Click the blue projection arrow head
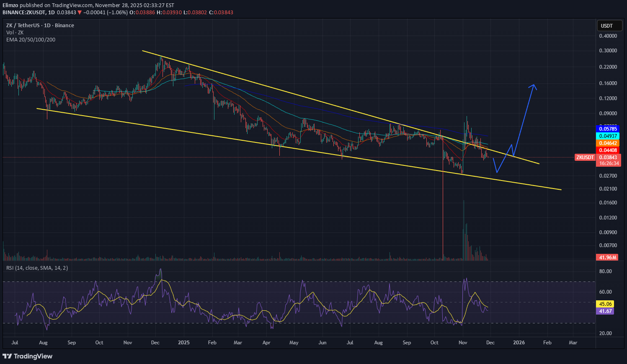The image size is (627, 364). click(x=533, y=86)
